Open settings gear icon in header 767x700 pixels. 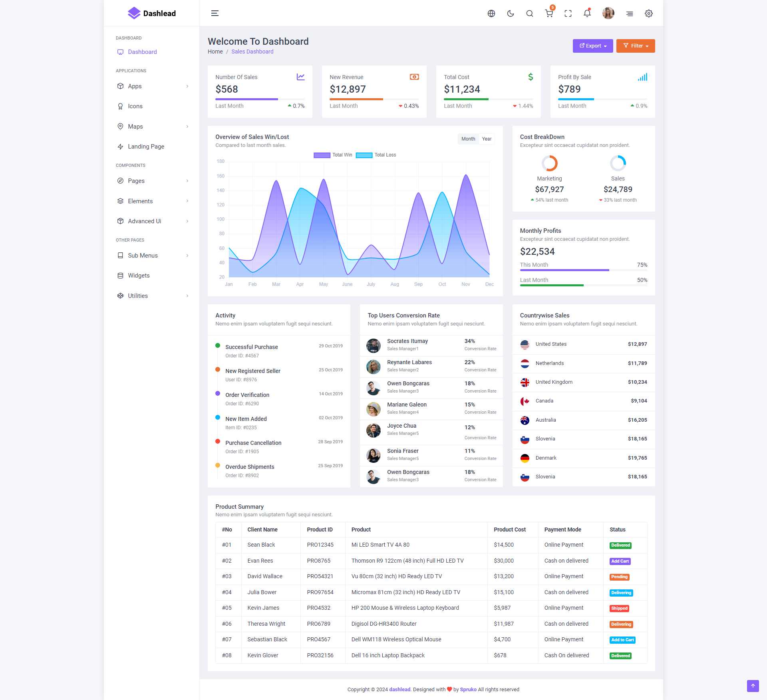[x=648, y=13]
